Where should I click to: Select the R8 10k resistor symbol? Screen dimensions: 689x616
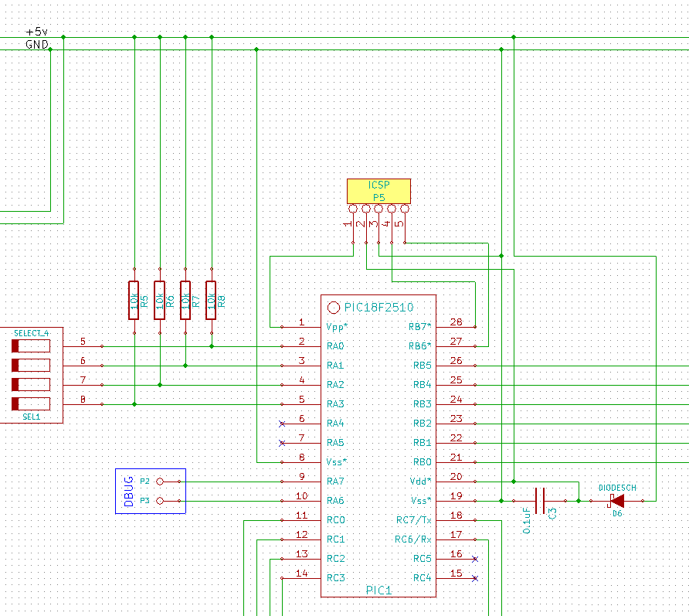(x=211, y=301)
